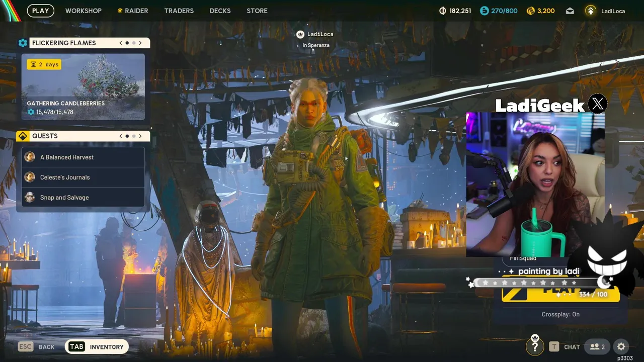Click the ESC key back icon
Screen dimensions: 644x362
pyautogui.click(x=26, y=346)
